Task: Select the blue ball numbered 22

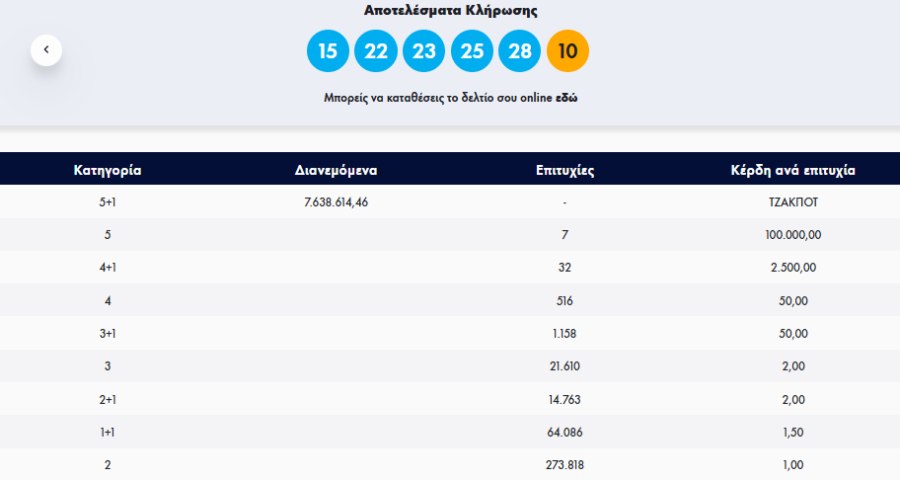Action: [x=376, y=51]
